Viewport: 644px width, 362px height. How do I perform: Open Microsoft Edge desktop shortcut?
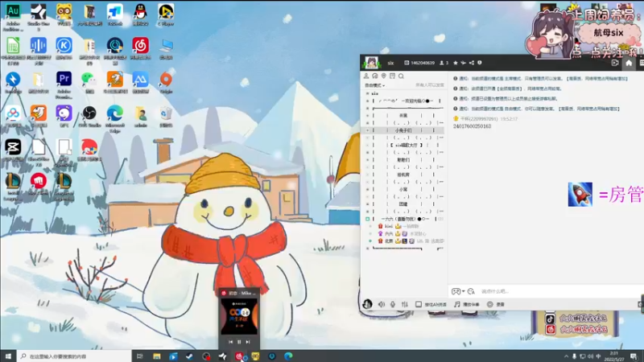(x=115, y=118)
